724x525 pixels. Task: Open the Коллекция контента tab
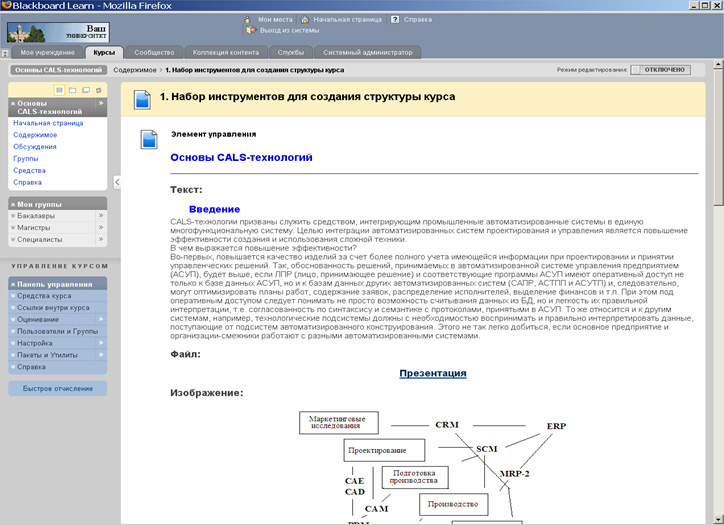tap(226, 53)
